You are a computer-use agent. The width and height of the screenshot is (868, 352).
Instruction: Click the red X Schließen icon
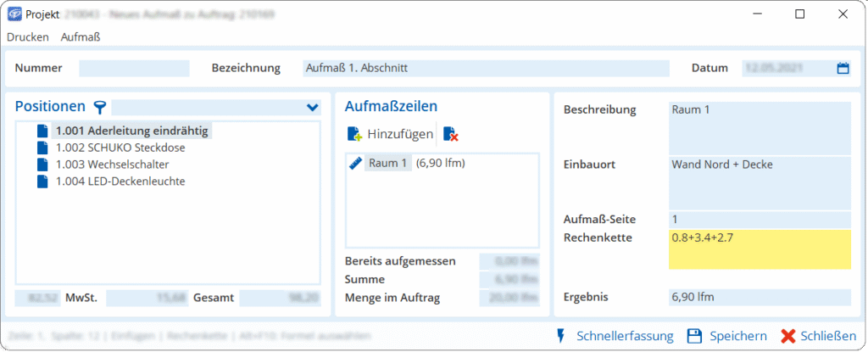point(787,336)
